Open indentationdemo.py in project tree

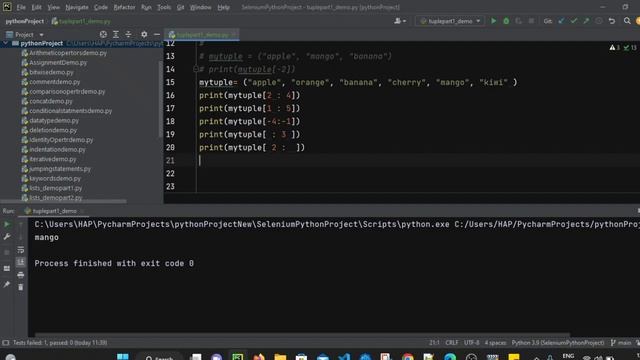pyautogui.click(x=57, y=150)
